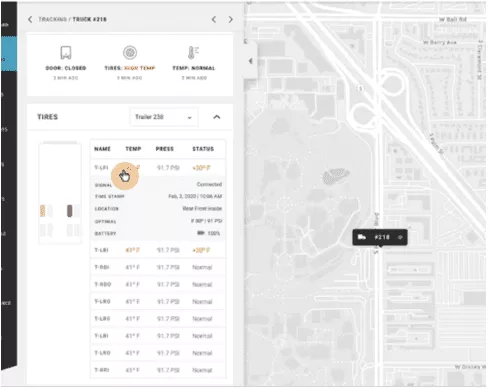Select the orange hatched tire in diagram
This screenshot has width=489, height=389.
pos(43,211)
